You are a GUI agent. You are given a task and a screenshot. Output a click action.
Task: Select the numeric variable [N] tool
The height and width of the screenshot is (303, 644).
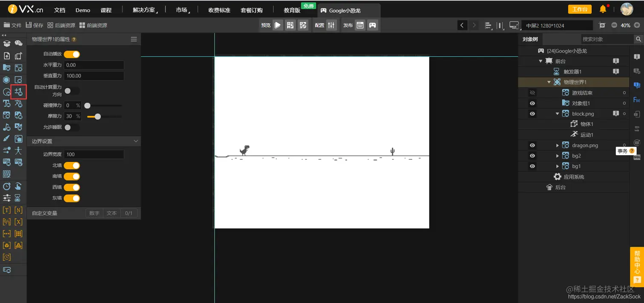[18, 210]
